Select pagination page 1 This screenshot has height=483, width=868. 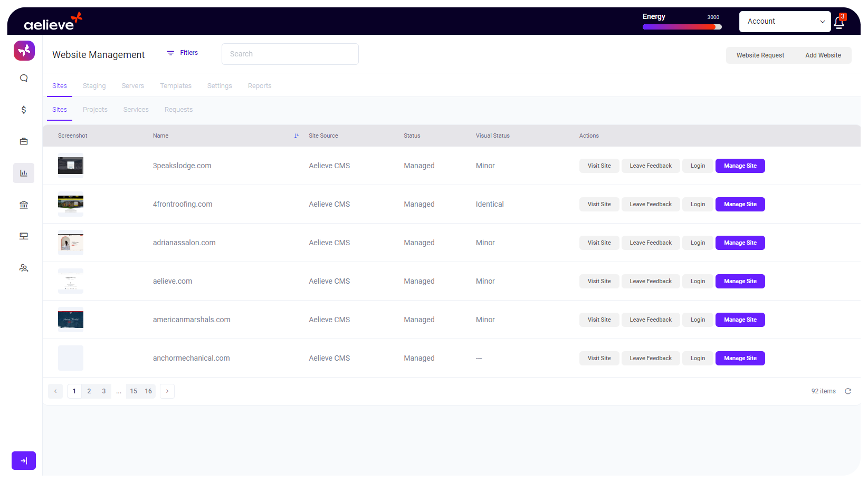[x=74, y=391]
